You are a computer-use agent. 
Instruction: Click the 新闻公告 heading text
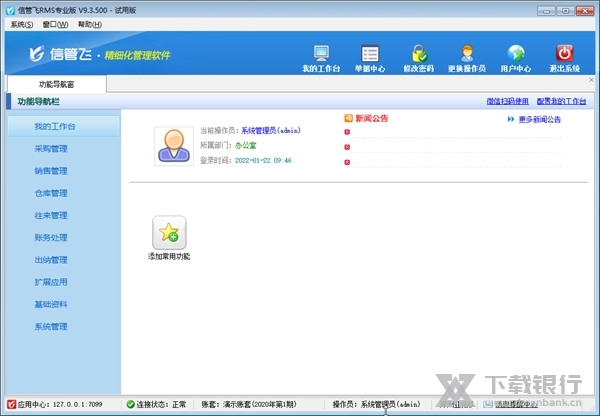[x=372, y=118]
